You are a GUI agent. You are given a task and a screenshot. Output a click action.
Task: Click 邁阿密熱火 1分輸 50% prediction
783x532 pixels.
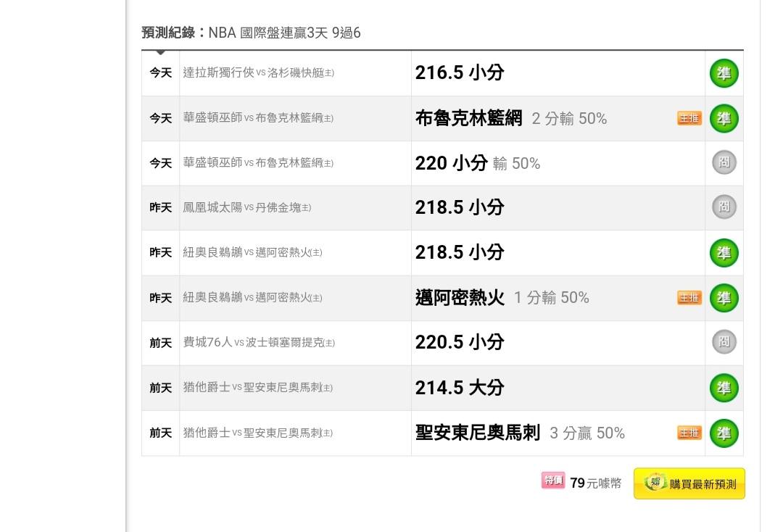(x=502, y=298)
